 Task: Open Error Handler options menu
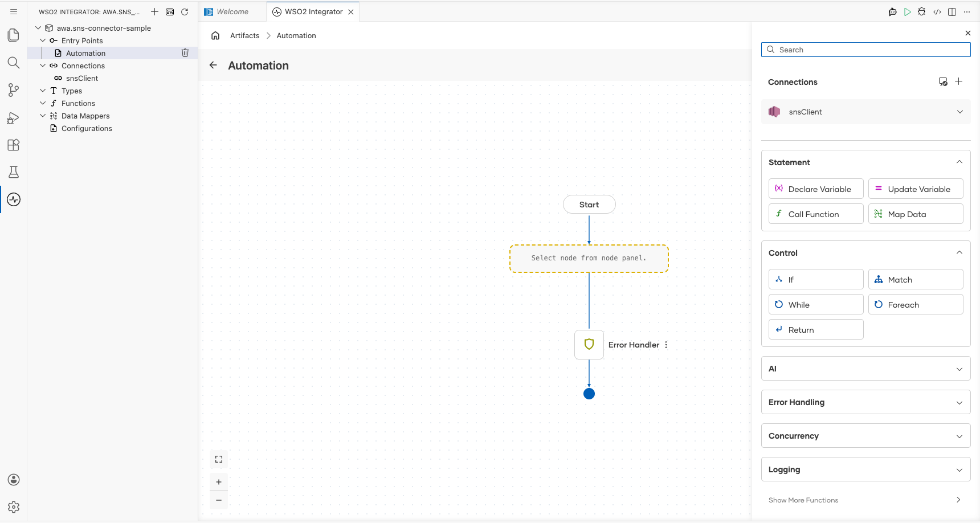tap(666, 345)
